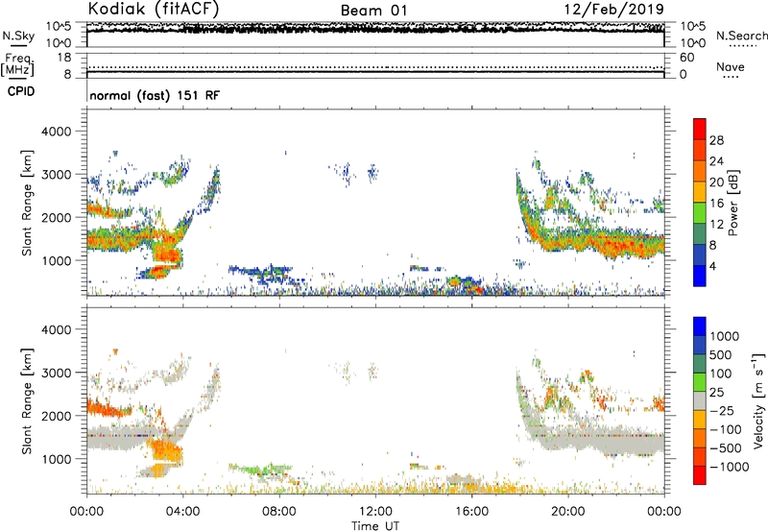The image size is (768, 532).
Task: Click the 'CPID' label
Action: [x=21, y=91]
